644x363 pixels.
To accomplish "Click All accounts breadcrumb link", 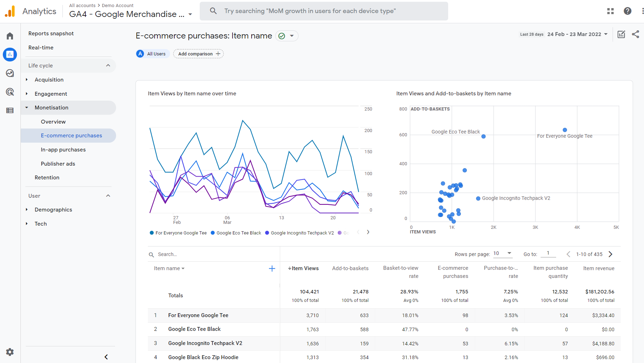I will [x=82, y=6].
